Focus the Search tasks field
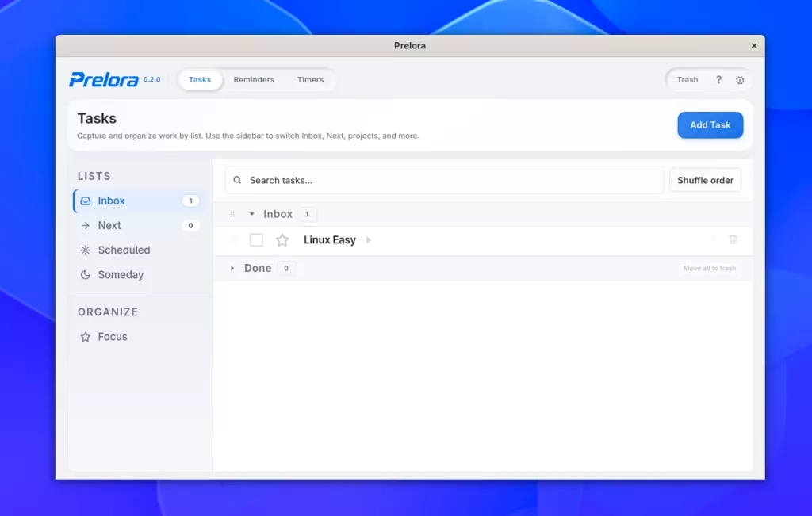Screen dimensions: 812x516 (x=444, y=180)
